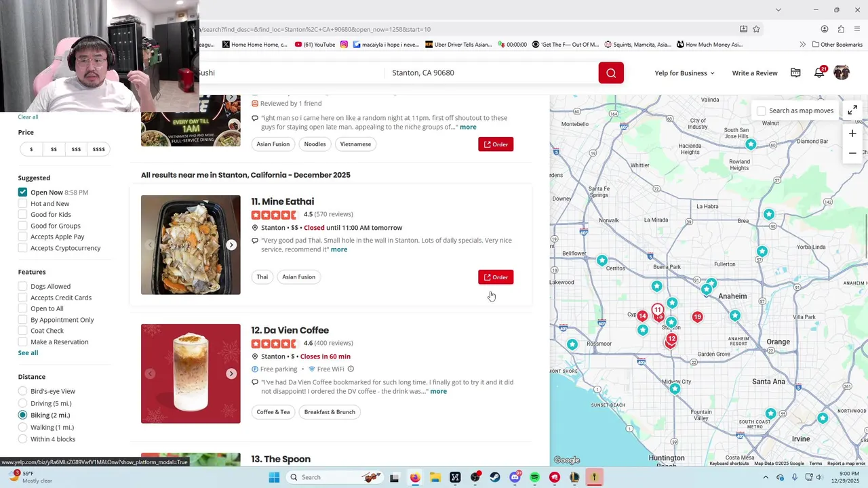This screenshot has height=488, width=868.
Task: Click the Coffee & Tea category tag
Action: pos(273,412)
